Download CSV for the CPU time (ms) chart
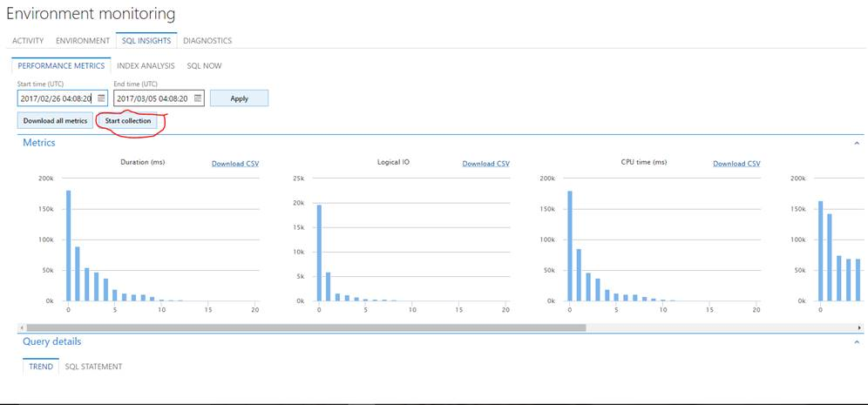The width and height of the screenshot is (868, 405). pyautogui.click(x=736, y=164)
